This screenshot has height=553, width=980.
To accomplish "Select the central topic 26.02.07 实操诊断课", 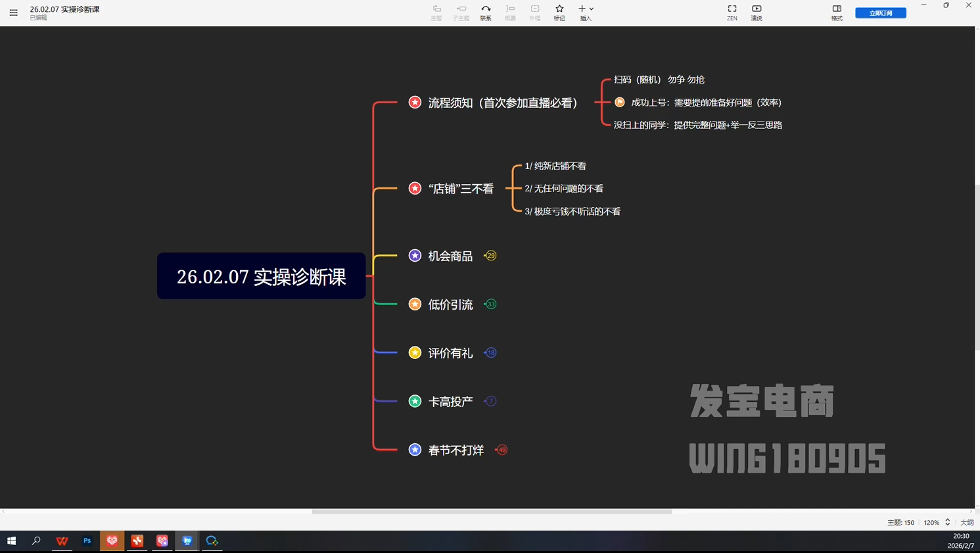I will (261, 276).
